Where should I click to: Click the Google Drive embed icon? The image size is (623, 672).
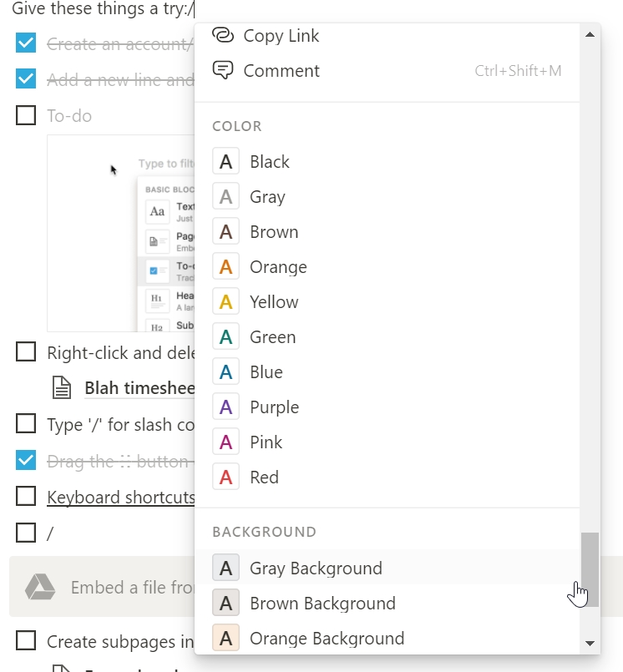click(40, 587)
